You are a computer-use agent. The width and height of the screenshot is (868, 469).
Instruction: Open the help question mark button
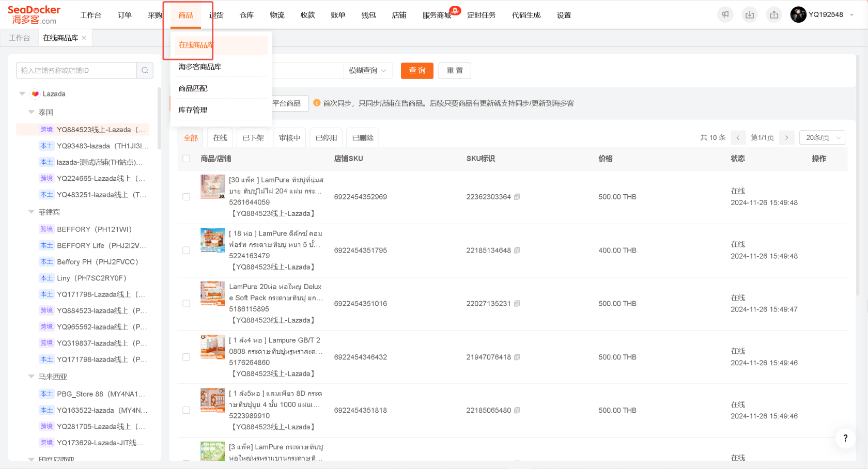point(845,438)
